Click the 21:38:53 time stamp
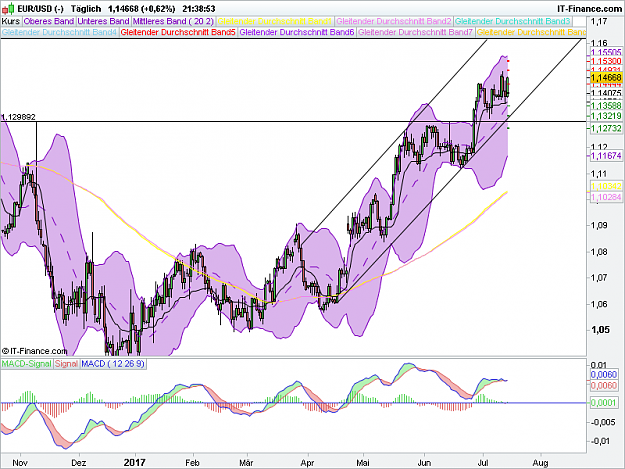625x469 pixels. click(x=199, y=8)
